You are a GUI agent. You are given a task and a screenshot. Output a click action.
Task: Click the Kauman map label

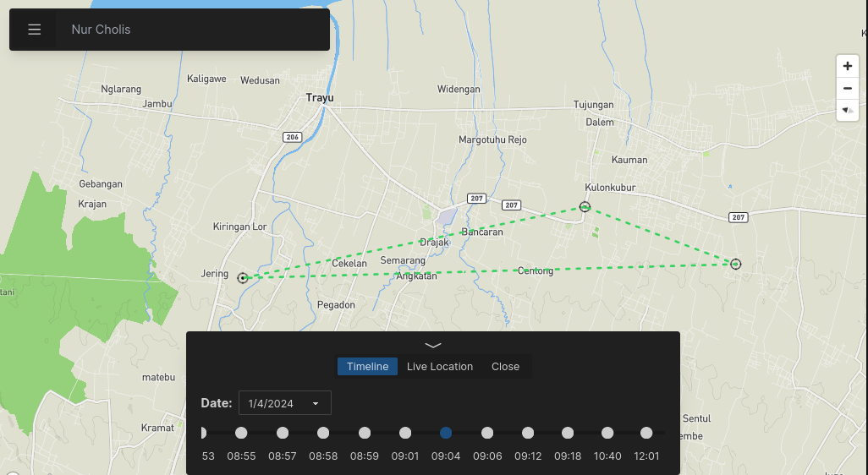pos(629,160)
